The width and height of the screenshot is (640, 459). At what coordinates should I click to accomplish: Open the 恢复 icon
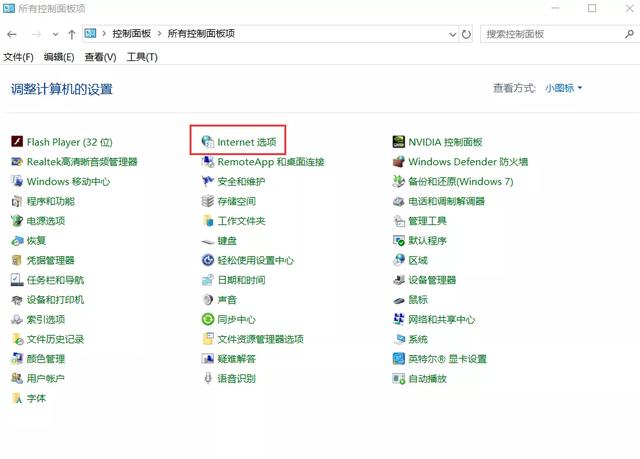17,240
